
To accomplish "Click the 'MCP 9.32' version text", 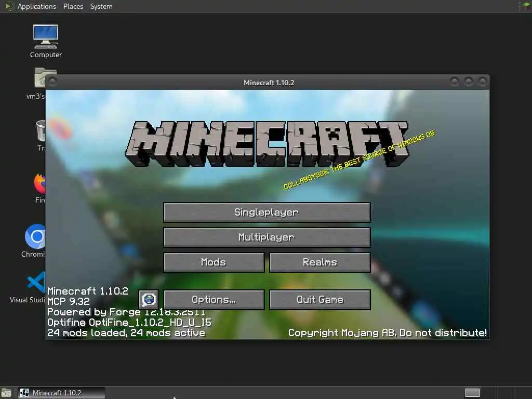I will [x=68, y=301].
